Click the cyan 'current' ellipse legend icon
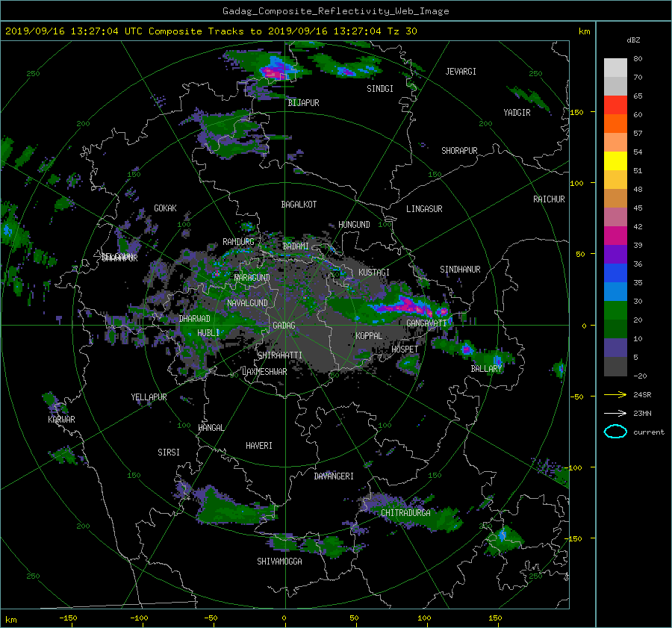 coord(615,432)
